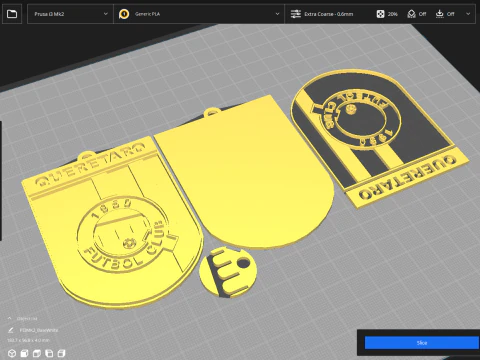Click the blue Slice button
This screenshot has height=360, width=480.
click(422, 343)
